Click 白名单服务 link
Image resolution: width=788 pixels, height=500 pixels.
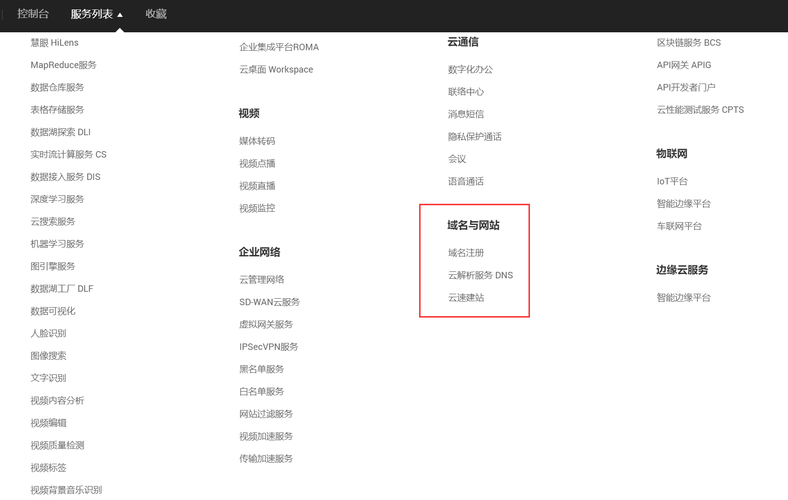pyautogui.click(x=262, y=391)
